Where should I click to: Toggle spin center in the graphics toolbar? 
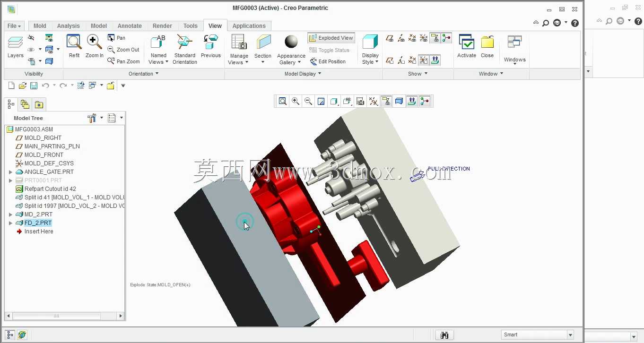point(425,101)
